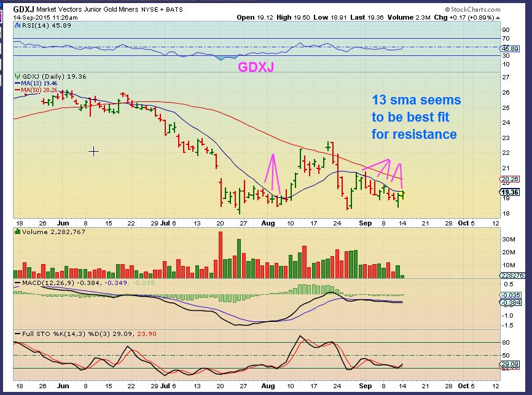
Task: Click the 70 level on the RSI axis
Action: (x=506, y=38)
